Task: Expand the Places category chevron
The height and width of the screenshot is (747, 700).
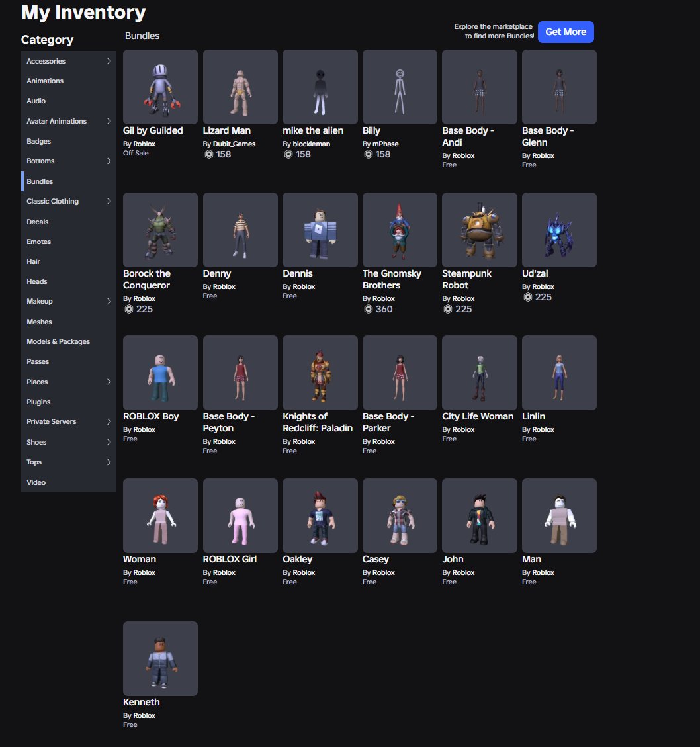Action: (109, 382)
